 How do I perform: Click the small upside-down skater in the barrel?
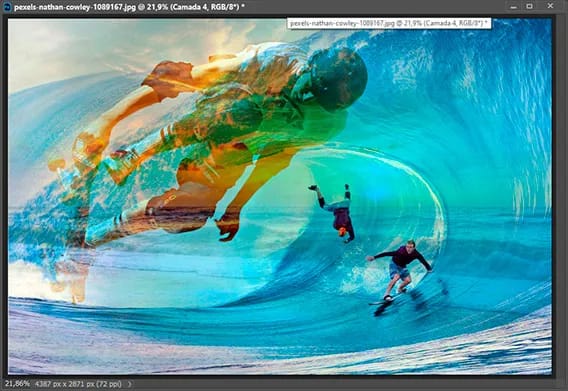pos(336,213)
